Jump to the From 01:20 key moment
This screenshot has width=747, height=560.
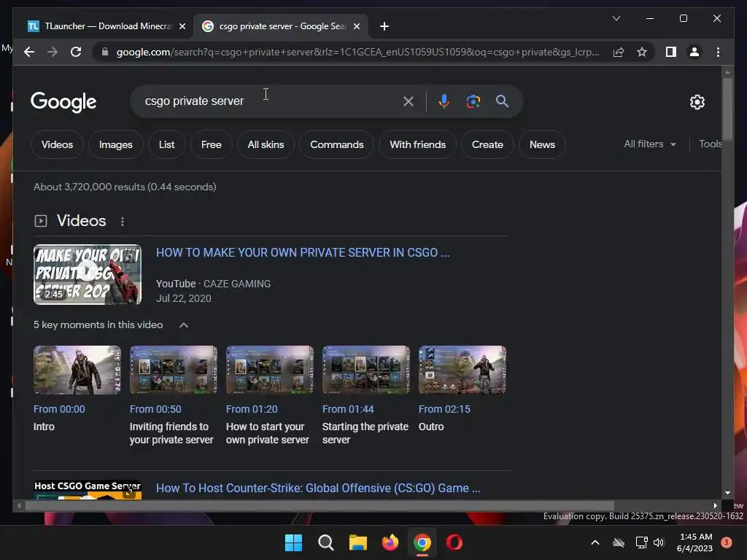[x=252, y=409]
